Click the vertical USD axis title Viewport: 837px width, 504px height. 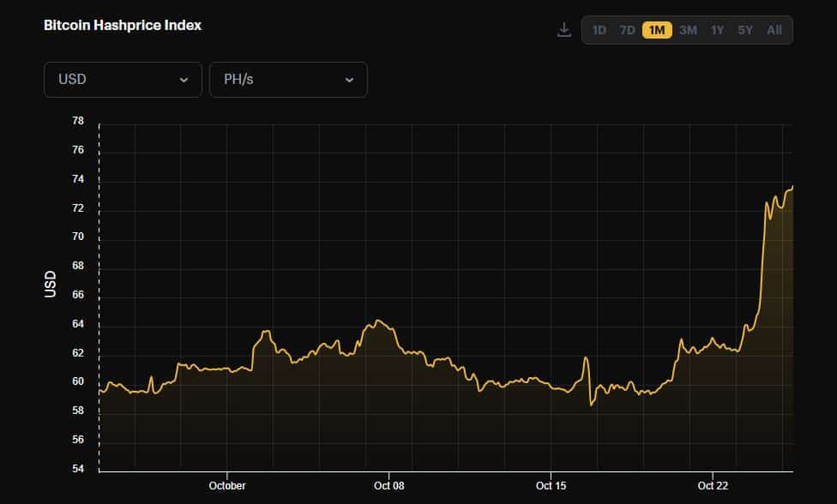51,284
